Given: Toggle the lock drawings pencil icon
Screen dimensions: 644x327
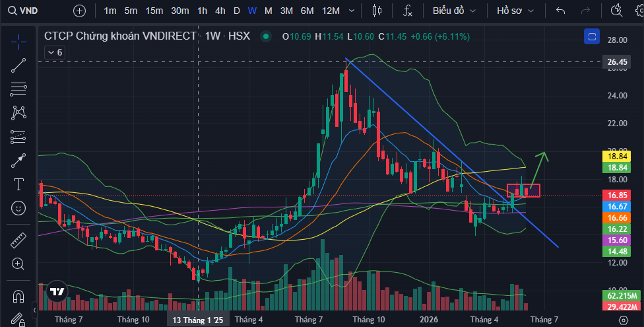Looking at the screenshot, I should (18, 319).
